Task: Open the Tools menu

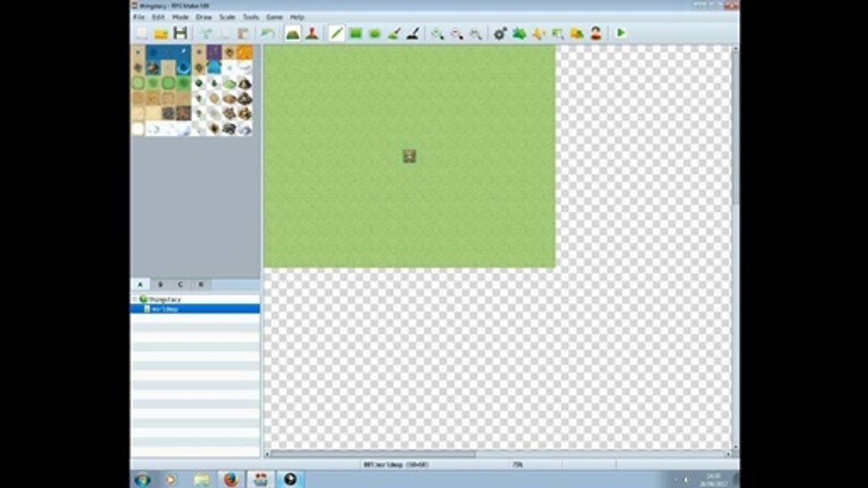Action: point(251,17)
